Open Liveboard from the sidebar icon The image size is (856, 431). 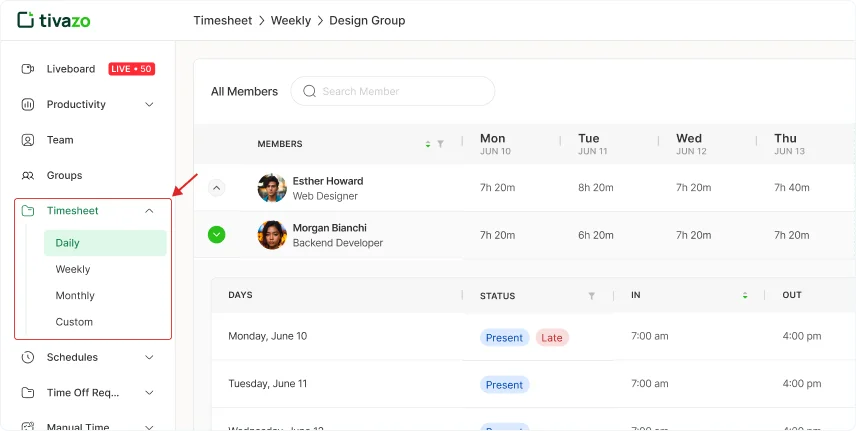coord(28,69)
